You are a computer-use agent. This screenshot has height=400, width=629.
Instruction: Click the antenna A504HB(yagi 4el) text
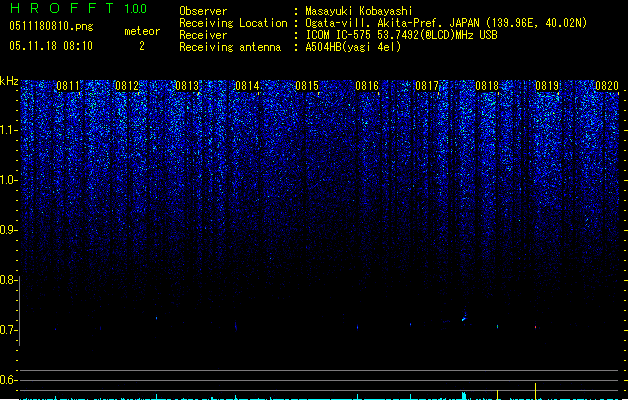[353, 47]
